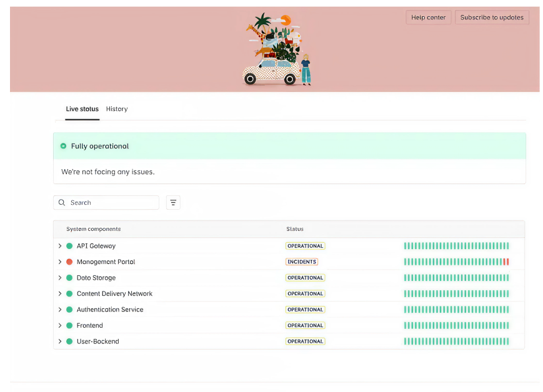Click the status dot beside User-Backend

click(69, 341)
